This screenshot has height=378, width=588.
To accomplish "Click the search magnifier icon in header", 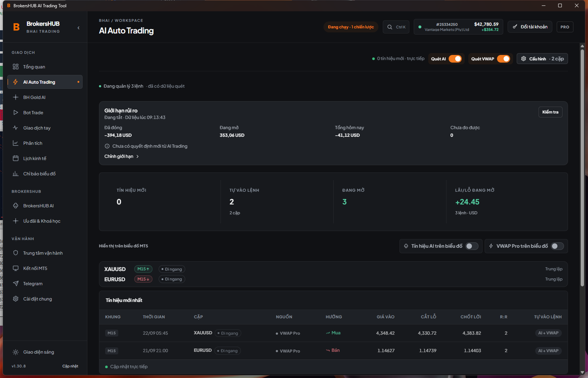I will click(390, 27).
